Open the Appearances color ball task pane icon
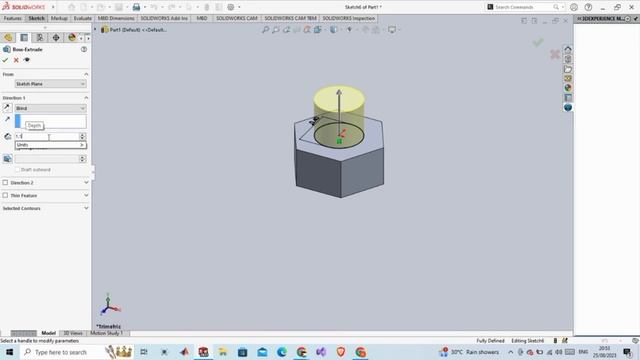This screenshot has height=360, width=640. (x=568, y=88)
